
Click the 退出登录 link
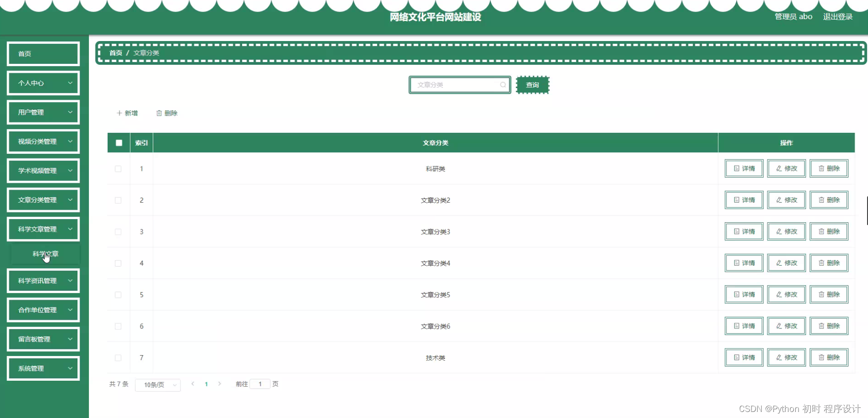tap(838, 17)
